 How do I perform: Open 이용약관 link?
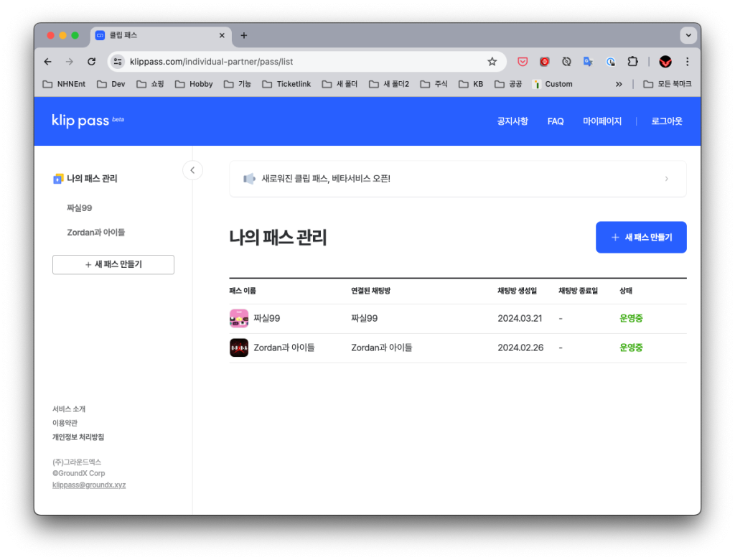tap(65, 423)
